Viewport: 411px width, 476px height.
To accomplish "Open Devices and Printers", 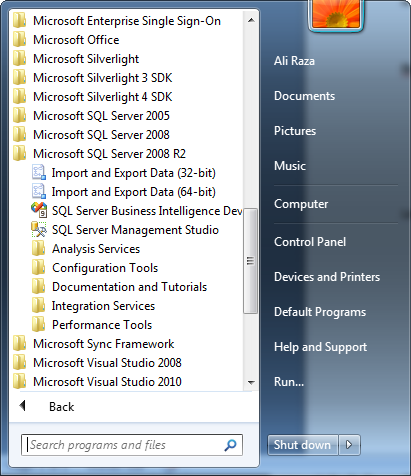I will click(x=327, y=277).
